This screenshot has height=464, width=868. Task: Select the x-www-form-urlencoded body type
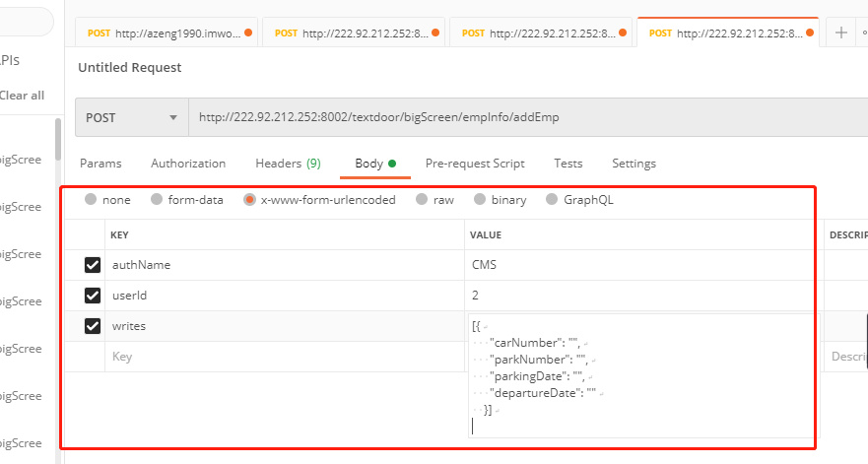249,199
